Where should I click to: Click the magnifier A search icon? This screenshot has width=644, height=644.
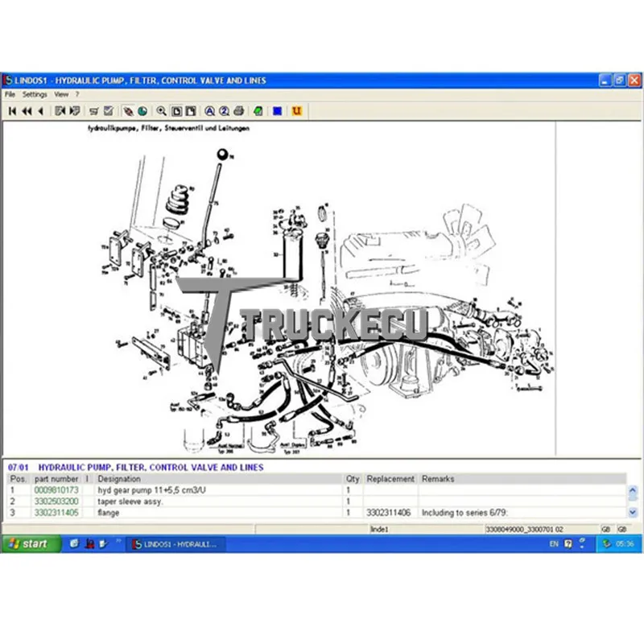(210, 111)
